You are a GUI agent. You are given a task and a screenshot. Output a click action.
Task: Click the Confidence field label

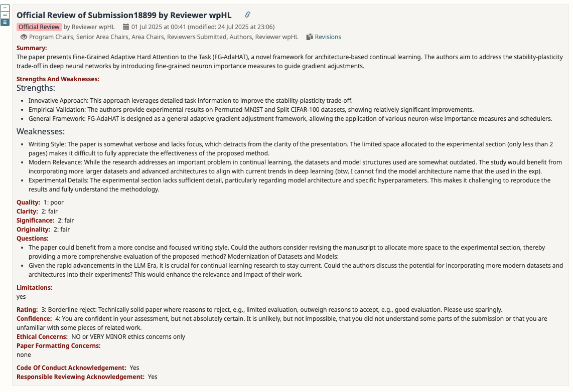click(34, 319)
